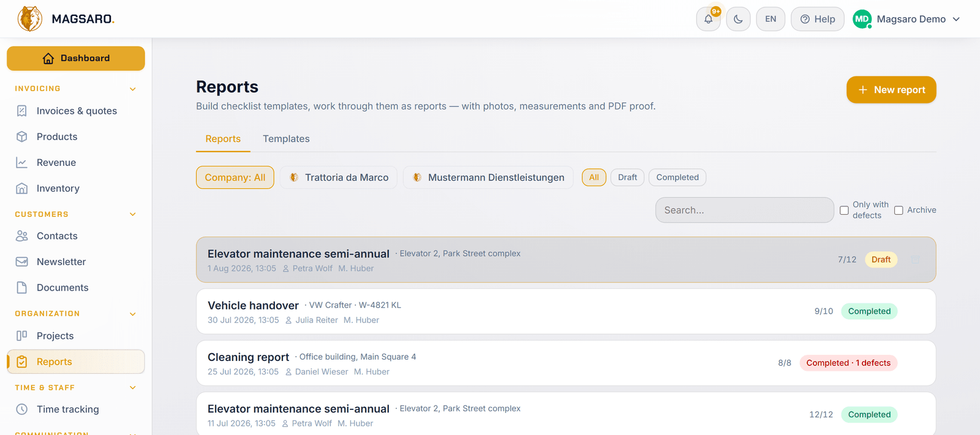This screenshot has width=980, height=435.
Task: Open Newsletter menu item
Action: click(76, 262)
